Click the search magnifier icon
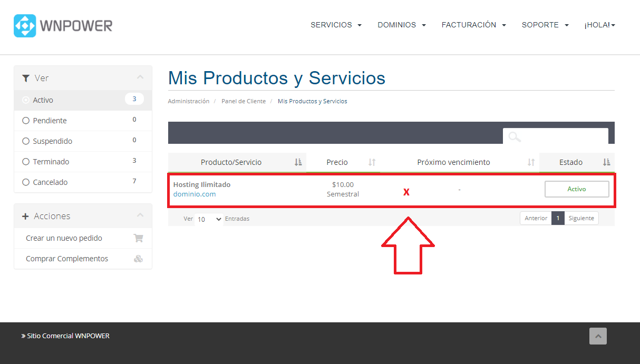 [514, 137]
